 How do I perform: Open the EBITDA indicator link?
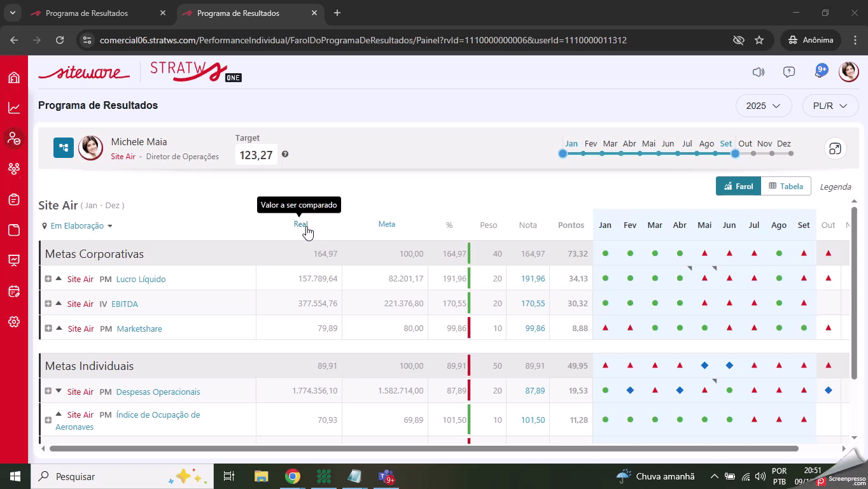(x=125, y=304)
